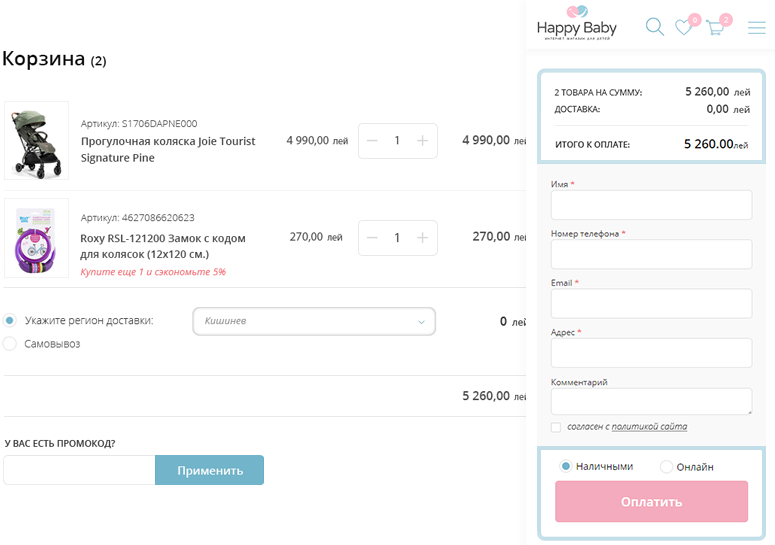Increase quantity of Joie Tourist stroller
775x545 pixels.
click(x=422, y=141)
